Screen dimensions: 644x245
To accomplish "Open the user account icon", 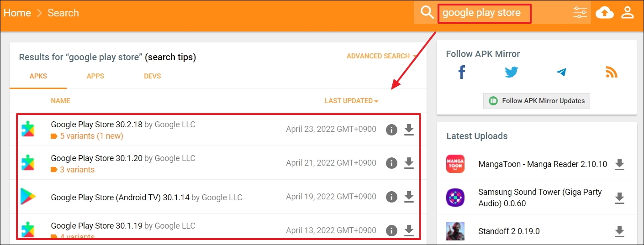I will click(628, 13).
